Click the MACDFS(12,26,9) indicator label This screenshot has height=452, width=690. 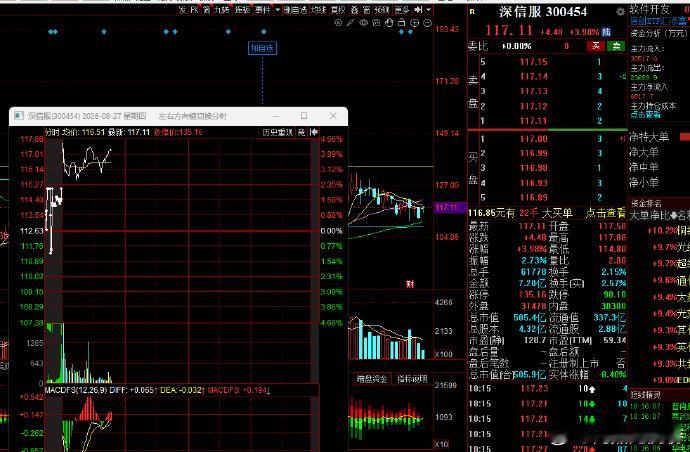click(x=76, y=390)
